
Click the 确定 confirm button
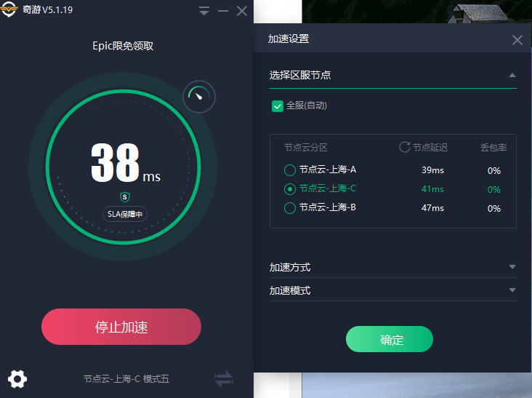(x=390, y=339)
